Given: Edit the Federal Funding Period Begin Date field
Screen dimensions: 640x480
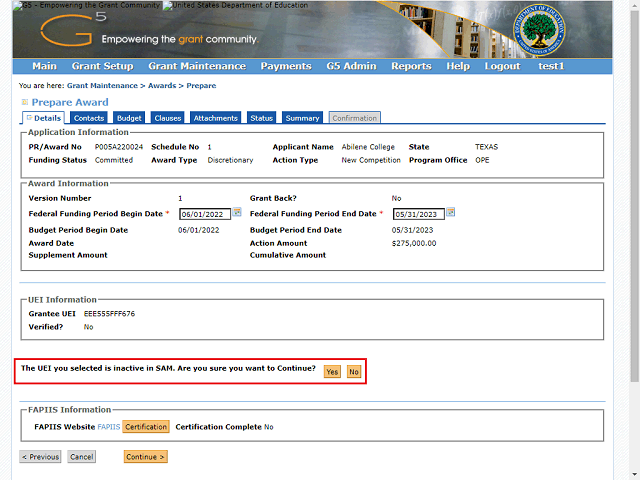Looking at the screenshot, I should click(205, 214).
